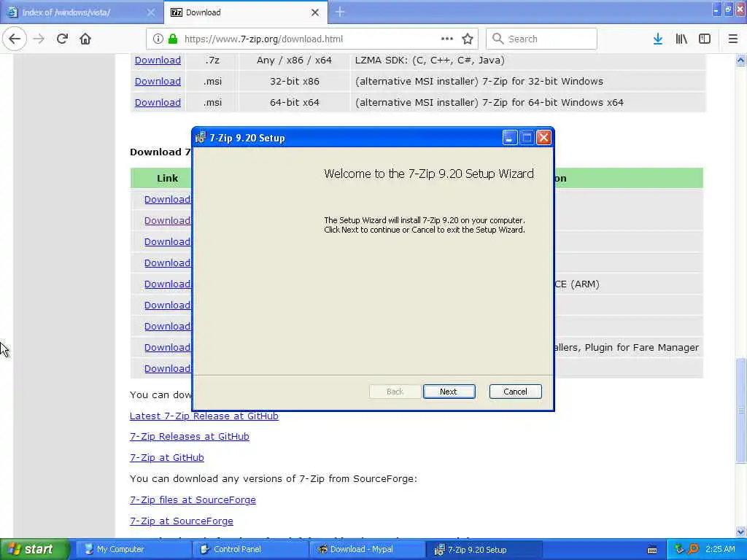Minimize the browser window

716,9
